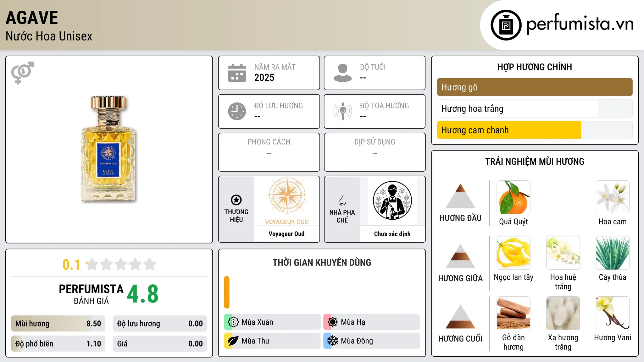Select the Hương hoa trắng accord bar
This screenshot has width=644, height=362.
tap(535, 109)
